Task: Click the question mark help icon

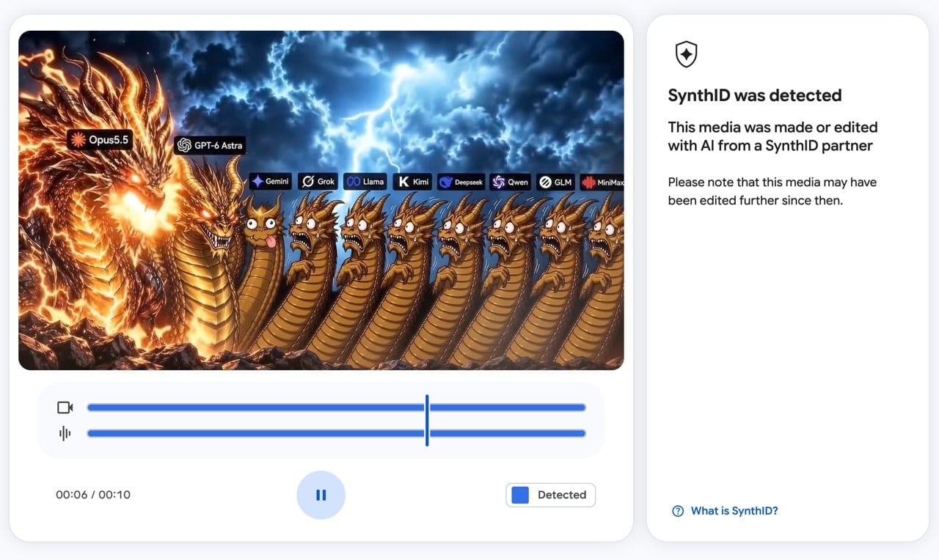Action: pyautogui.click(x=678, y=511)
